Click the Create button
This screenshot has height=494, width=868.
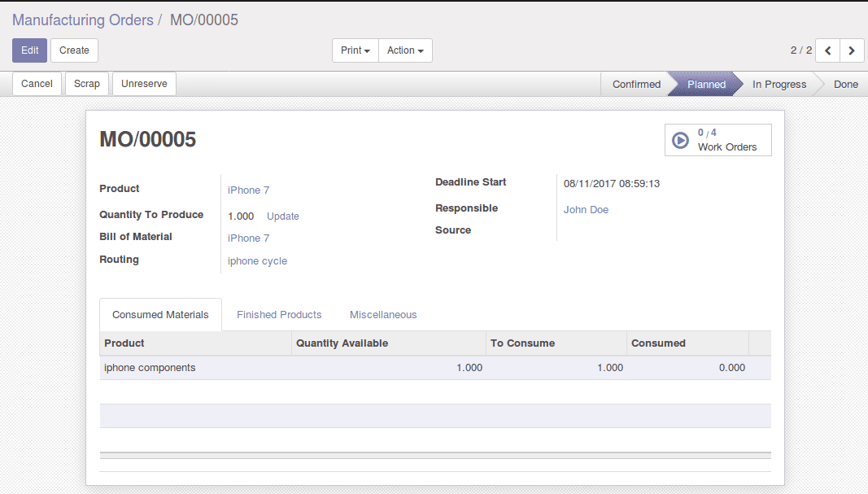pyautogui.click(x=74, y=50)
